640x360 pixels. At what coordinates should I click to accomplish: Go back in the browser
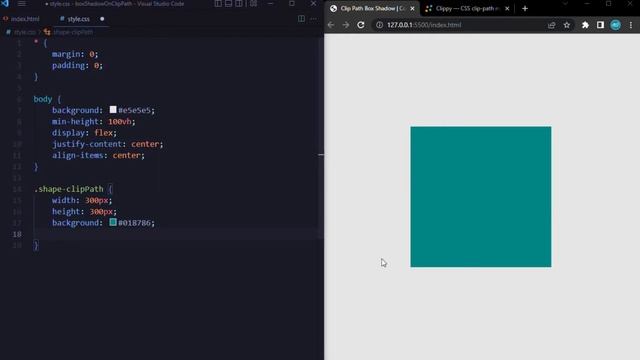331,25
